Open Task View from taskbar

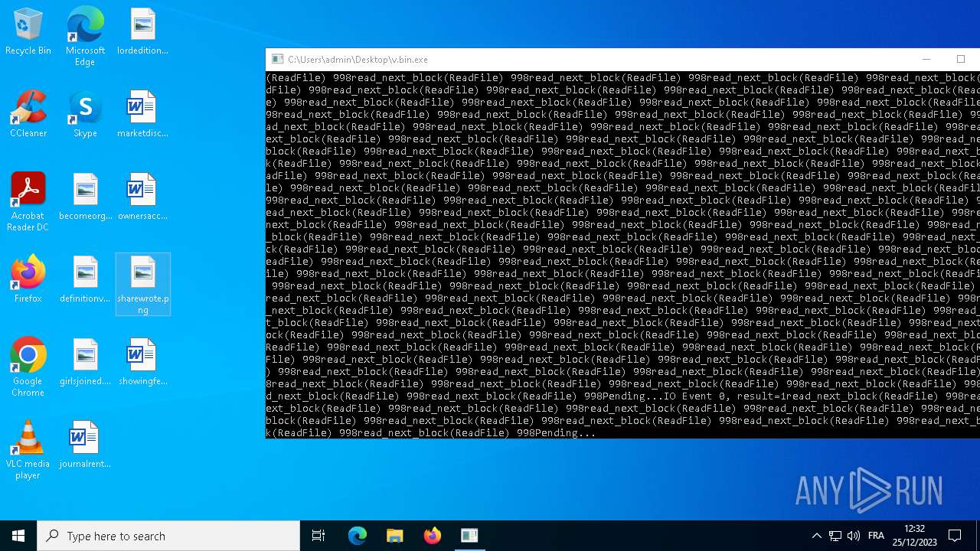coord(318,536)
